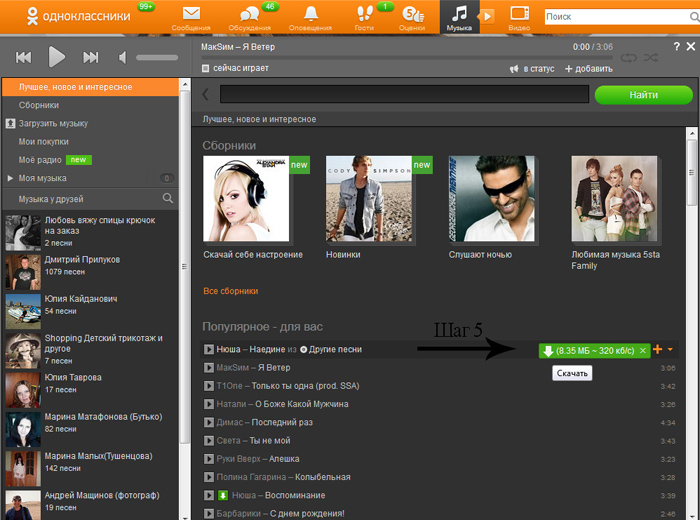Play Барбарики – С днем рождения!
Screen dimensions: 700x520
208,513
